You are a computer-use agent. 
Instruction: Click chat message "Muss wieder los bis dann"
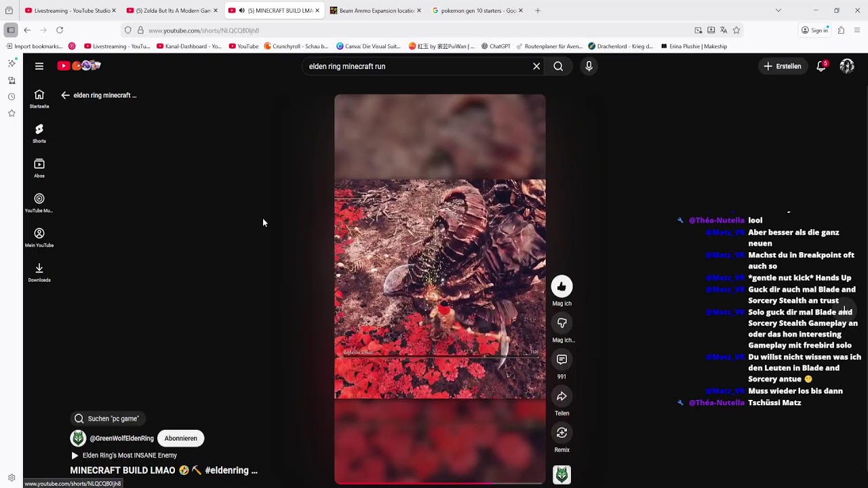tap(795, 391)
